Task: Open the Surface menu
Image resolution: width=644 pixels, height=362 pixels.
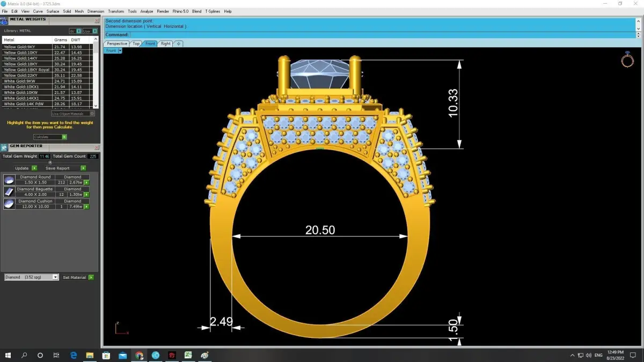Action: (x=53, y=11)
